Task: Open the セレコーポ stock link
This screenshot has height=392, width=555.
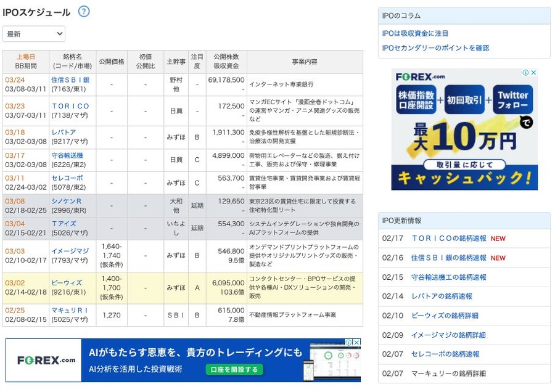Action: [x=67, y=178]
